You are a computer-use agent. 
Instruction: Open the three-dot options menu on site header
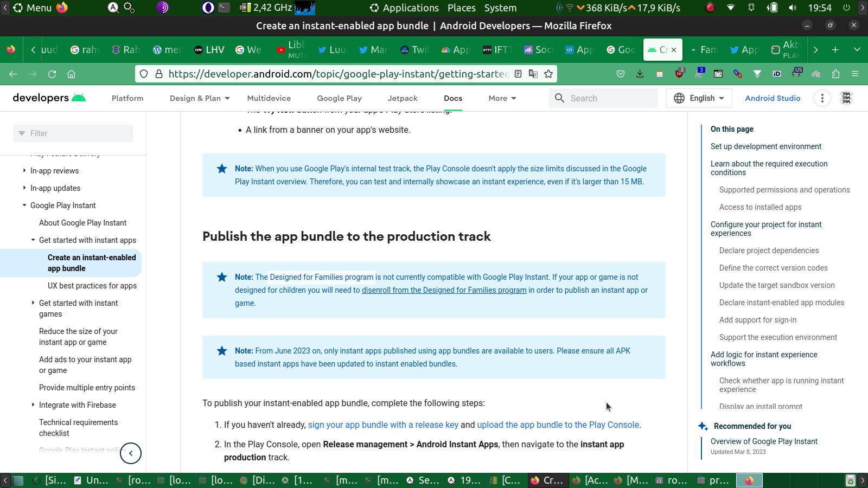pyautogui.click(x=822, y=98)
